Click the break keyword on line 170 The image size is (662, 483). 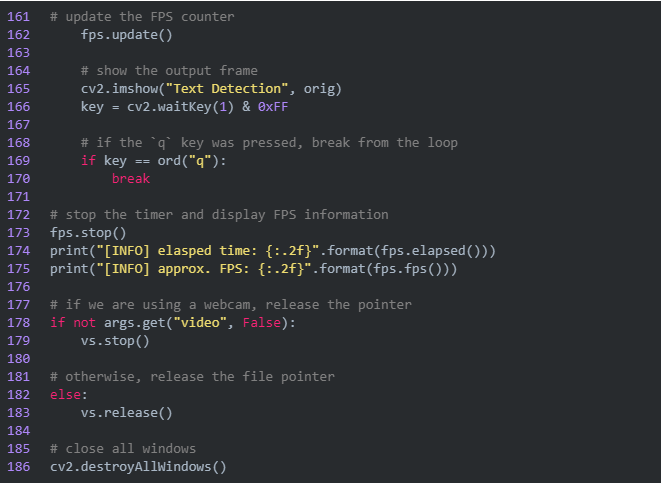click(x=131, y=178)
